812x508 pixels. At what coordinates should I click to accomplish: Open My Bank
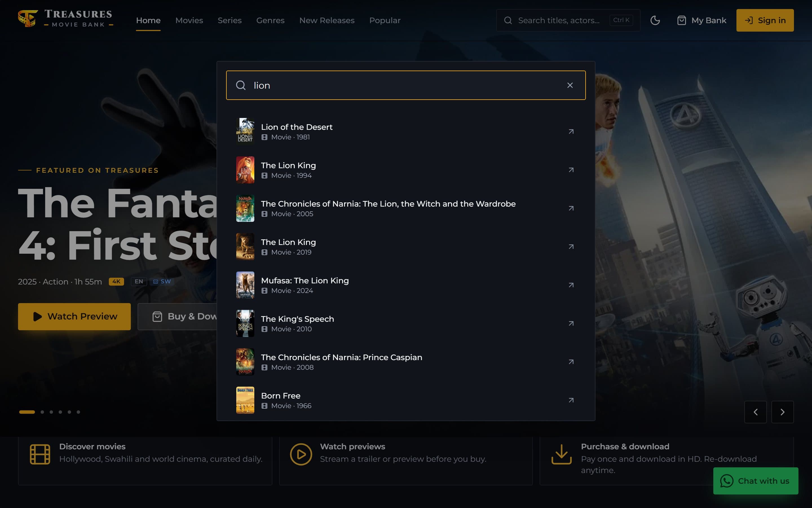coord(701,21)
